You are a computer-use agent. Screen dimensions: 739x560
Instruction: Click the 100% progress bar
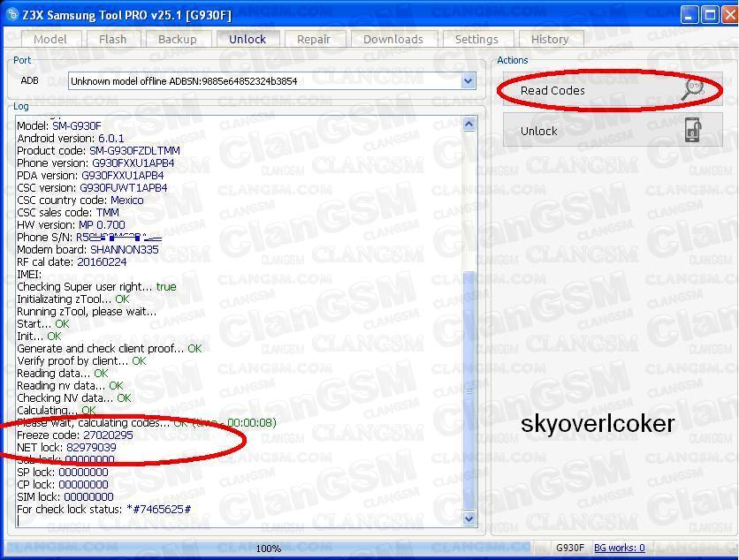click(x=269, y=549)
